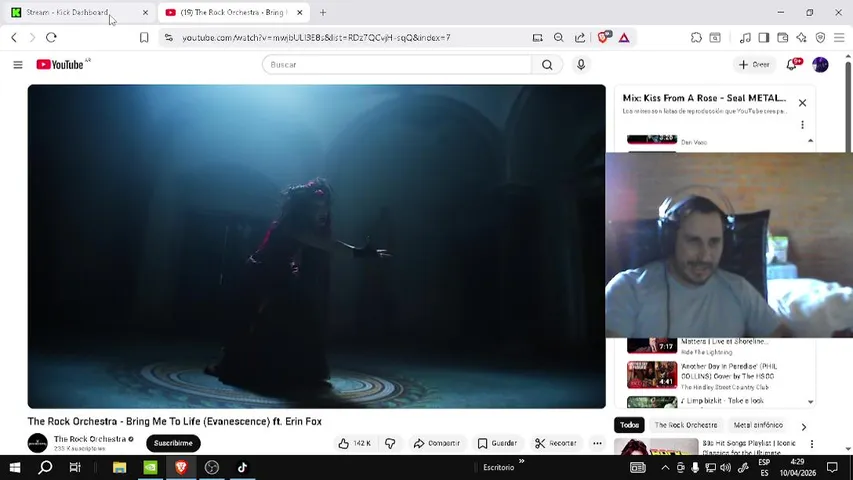Screen dimensions: 853x480
Task: Open zoom level magnifier in address bar
Action: pyautogui.click(x=559, y=38)
